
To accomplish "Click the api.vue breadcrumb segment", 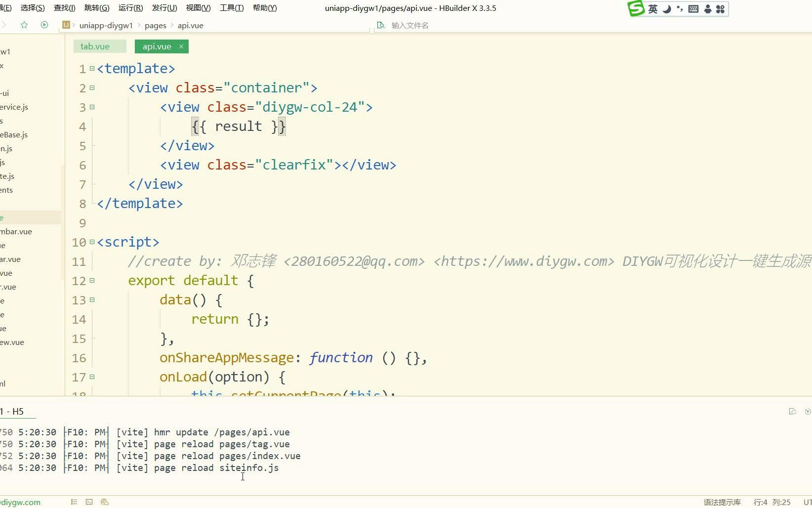I will click(190, 25).
